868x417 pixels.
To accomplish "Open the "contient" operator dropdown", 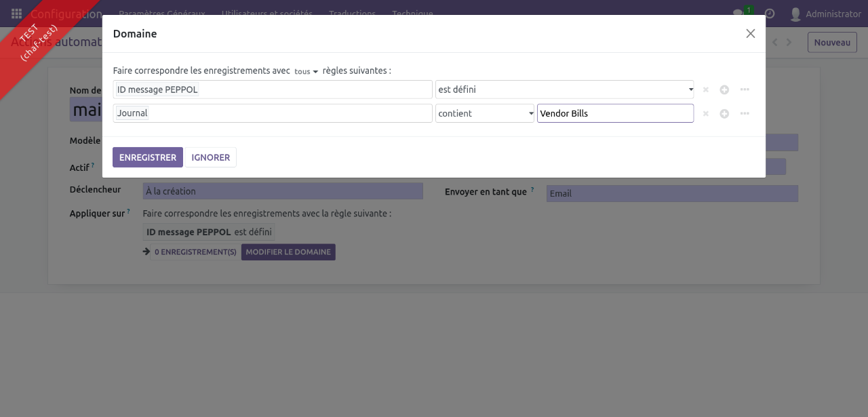I will click(485, 114).
